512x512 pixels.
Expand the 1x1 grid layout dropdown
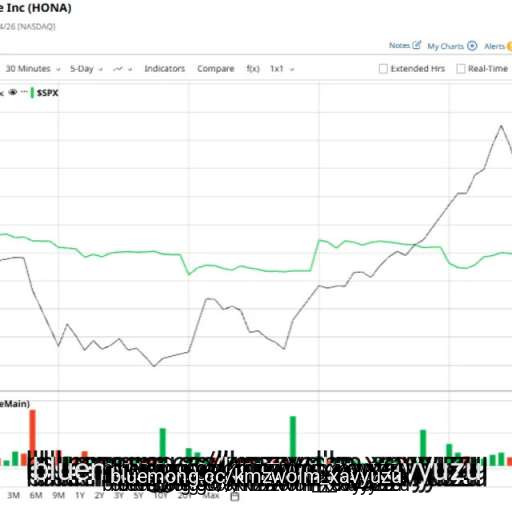pyautogui.click(x=282, y=69)
